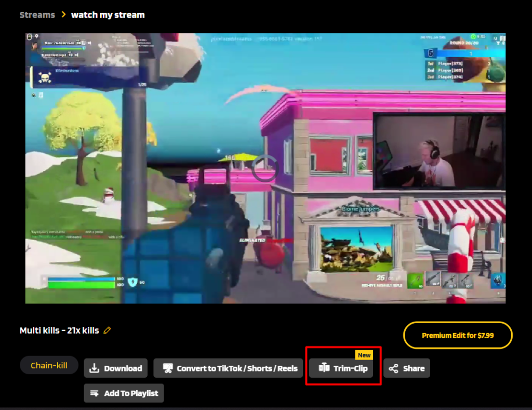Convert to TikTok / Shorts / Reels
Viewport: 532px width, 410px height.
coord(228,368)
